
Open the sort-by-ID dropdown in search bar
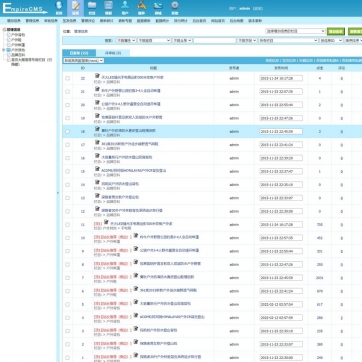pyautogui.click(x=331, y=40)
